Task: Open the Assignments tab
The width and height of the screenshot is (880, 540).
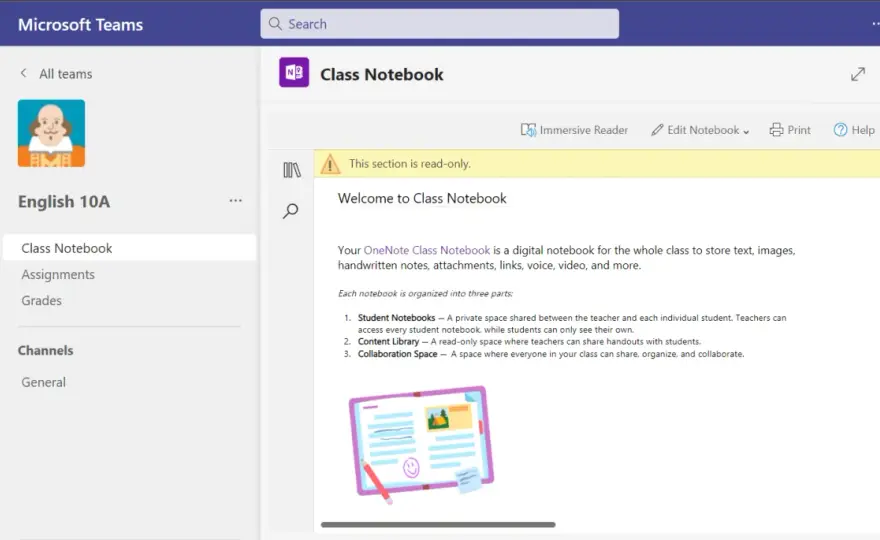Action: tap(58, 274)
